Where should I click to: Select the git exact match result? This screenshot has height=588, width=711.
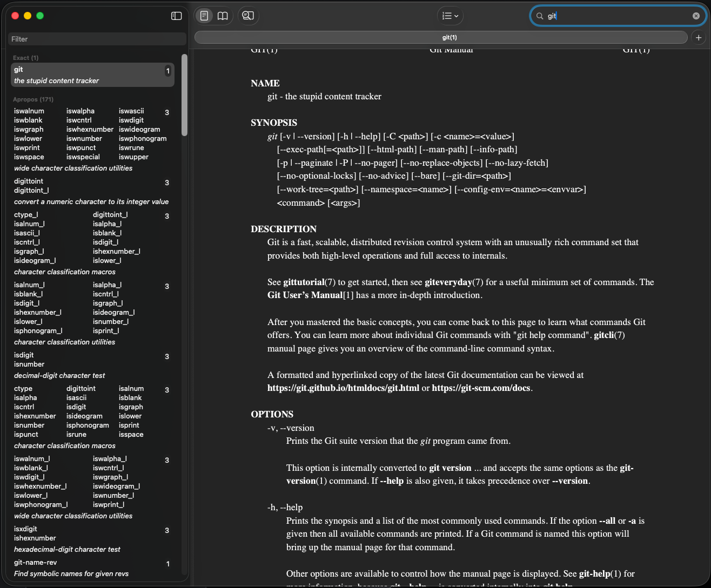tap(92, 75)
